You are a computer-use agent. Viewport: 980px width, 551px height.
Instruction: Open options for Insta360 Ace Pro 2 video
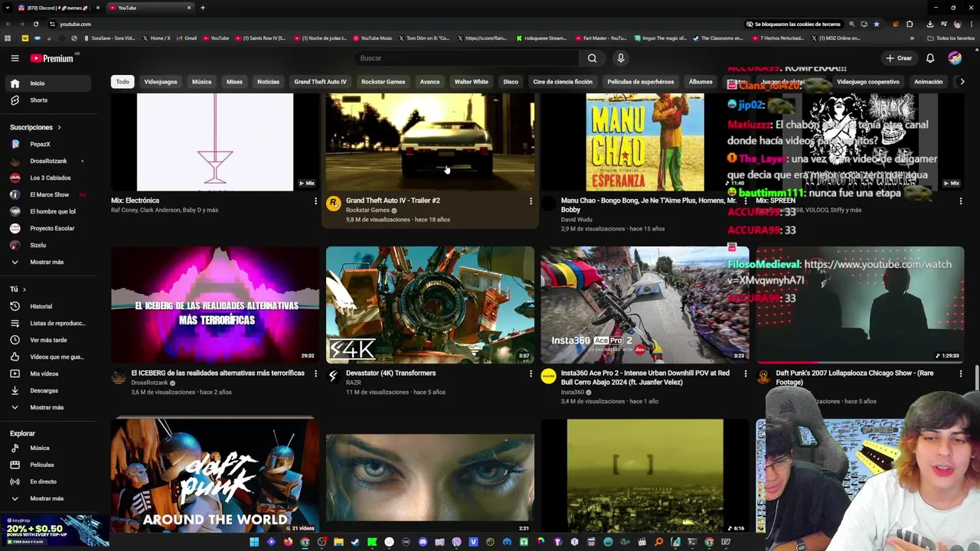[x=746, y=373]
